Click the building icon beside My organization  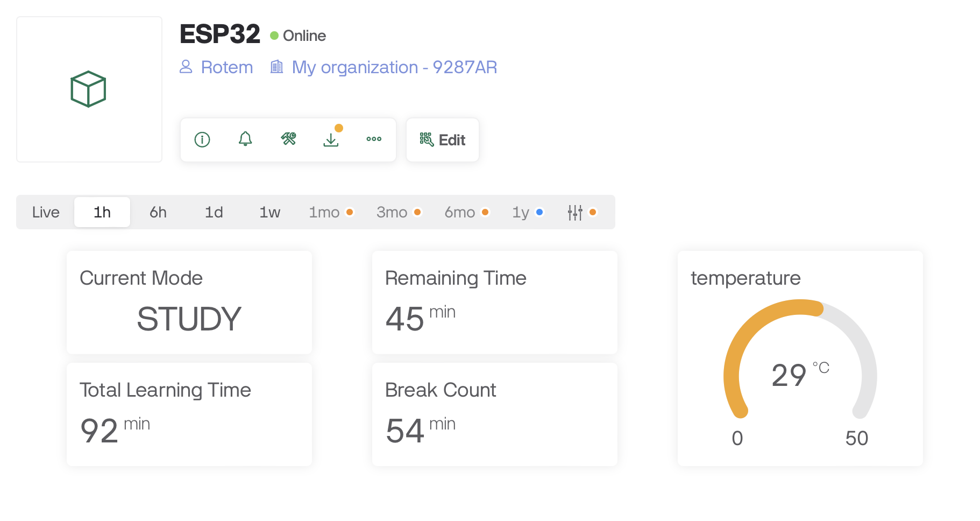tap(276, 67)
